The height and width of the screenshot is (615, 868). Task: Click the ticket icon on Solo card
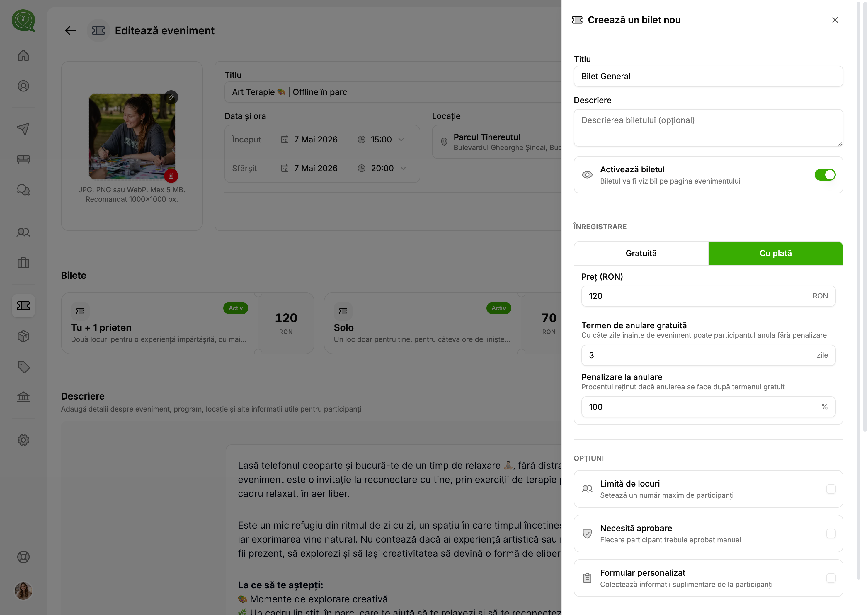click(343, 311)
